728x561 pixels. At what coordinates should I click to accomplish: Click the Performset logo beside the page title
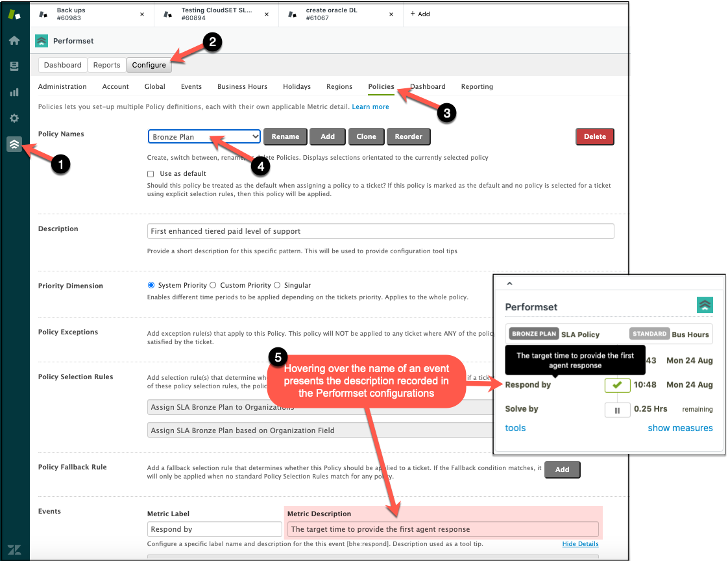point(42,41)
